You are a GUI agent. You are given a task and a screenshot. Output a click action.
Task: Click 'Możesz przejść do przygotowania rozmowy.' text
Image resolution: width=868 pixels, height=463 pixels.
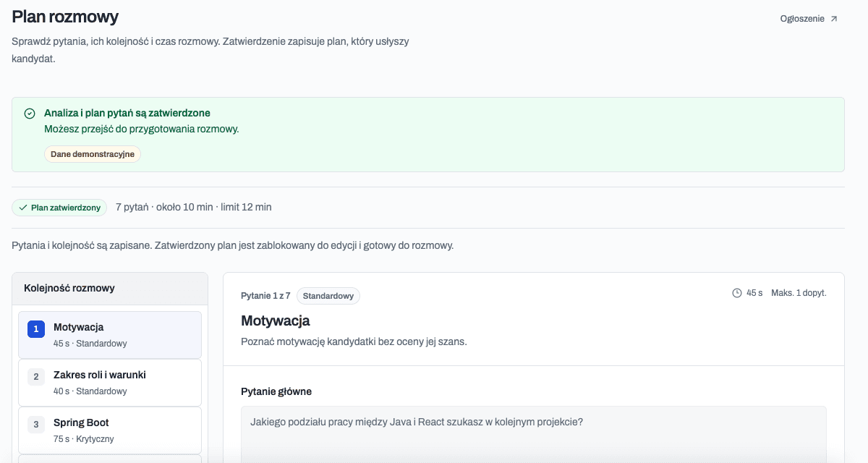coord(141,129)
